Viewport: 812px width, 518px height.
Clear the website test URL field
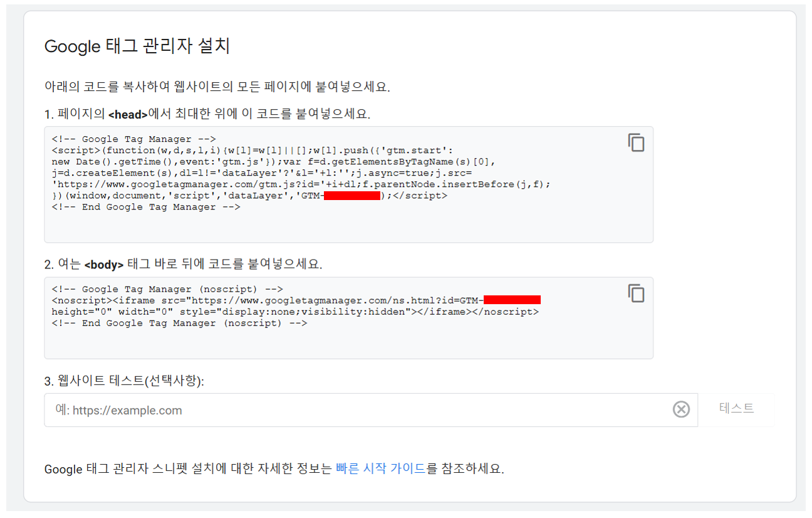tap(681, 410)
